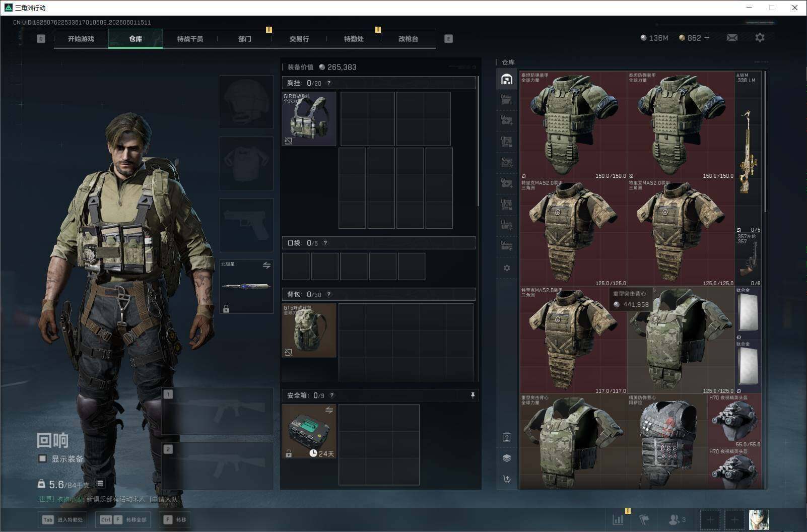Click the 进入特勤处 button

[x=62, y=519]
